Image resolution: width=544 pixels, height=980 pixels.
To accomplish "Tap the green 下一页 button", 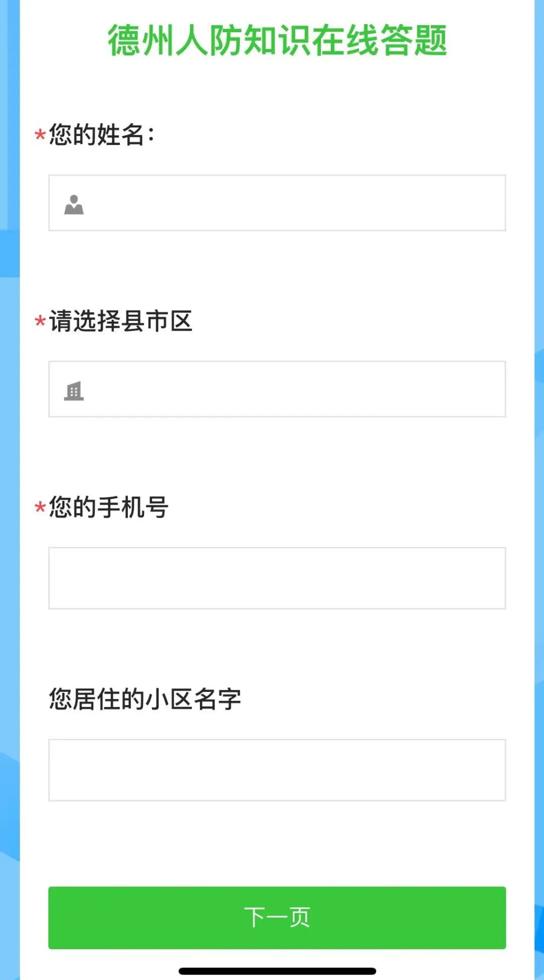I will (277, 918).
